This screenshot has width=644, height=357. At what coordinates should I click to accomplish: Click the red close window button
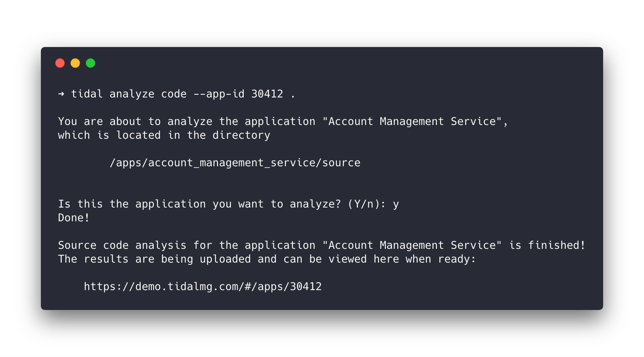(x=60, y=63)
